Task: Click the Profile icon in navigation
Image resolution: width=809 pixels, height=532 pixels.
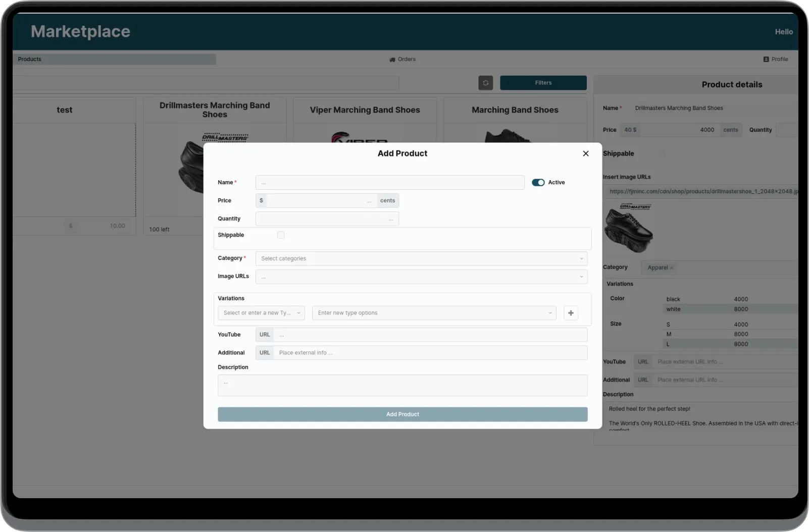Action: point(766,60)
